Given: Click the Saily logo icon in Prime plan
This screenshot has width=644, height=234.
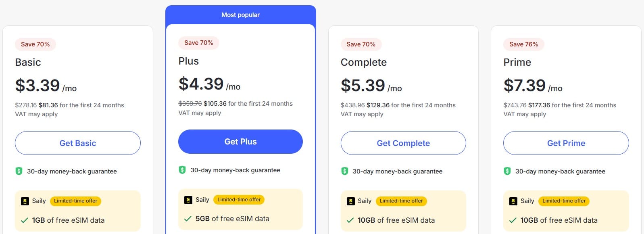Looking at the screenshot, I should [x=513, y=201].
